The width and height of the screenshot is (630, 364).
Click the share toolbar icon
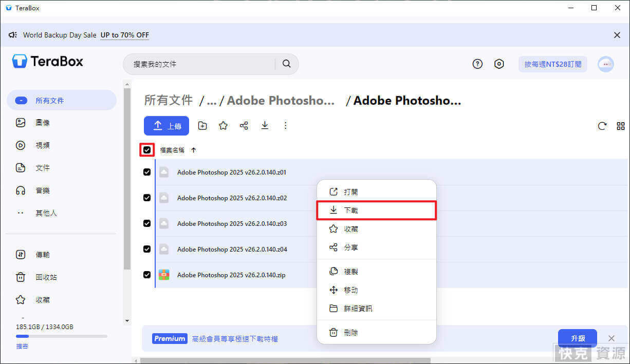[x=244, y=126]
